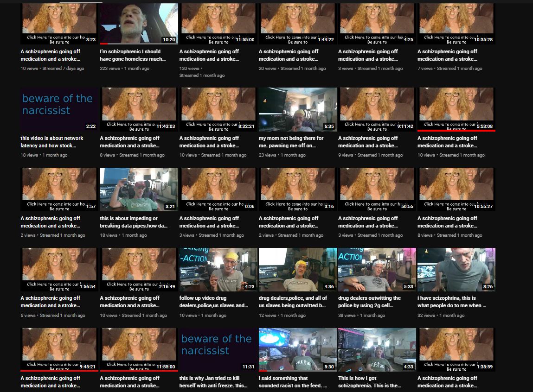Play the 4:36 video thumbnail
The image size is (533, 392).
297,270
